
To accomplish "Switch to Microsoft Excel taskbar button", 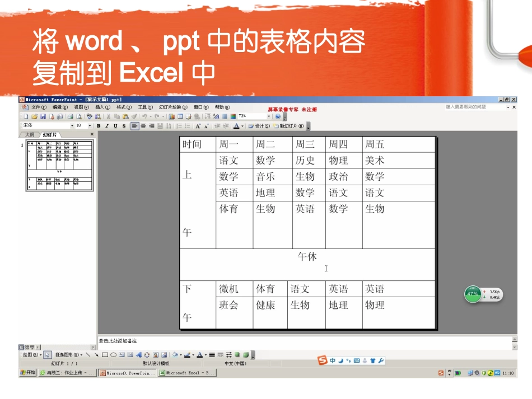I will coord(188,373).
